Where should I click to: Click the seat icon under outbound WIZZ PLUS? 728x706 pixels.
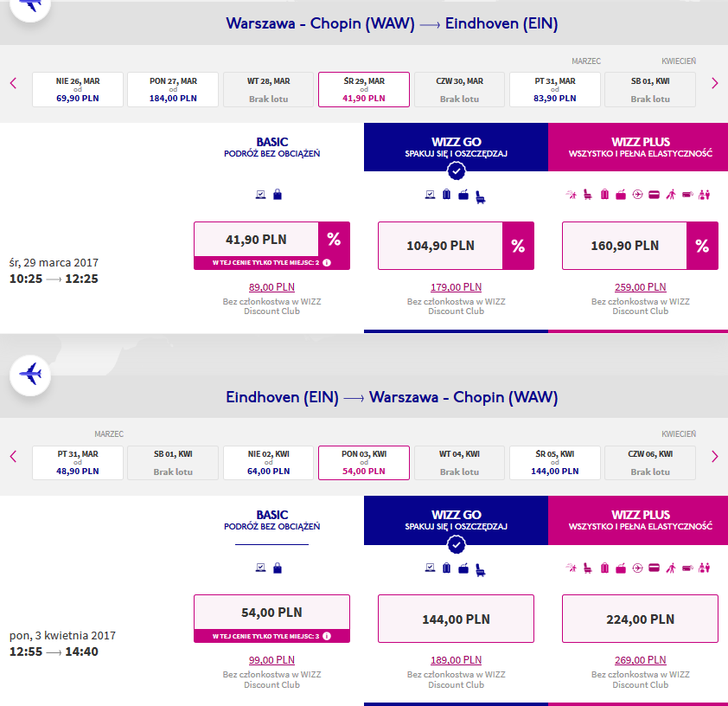click(x=588, y=195)
